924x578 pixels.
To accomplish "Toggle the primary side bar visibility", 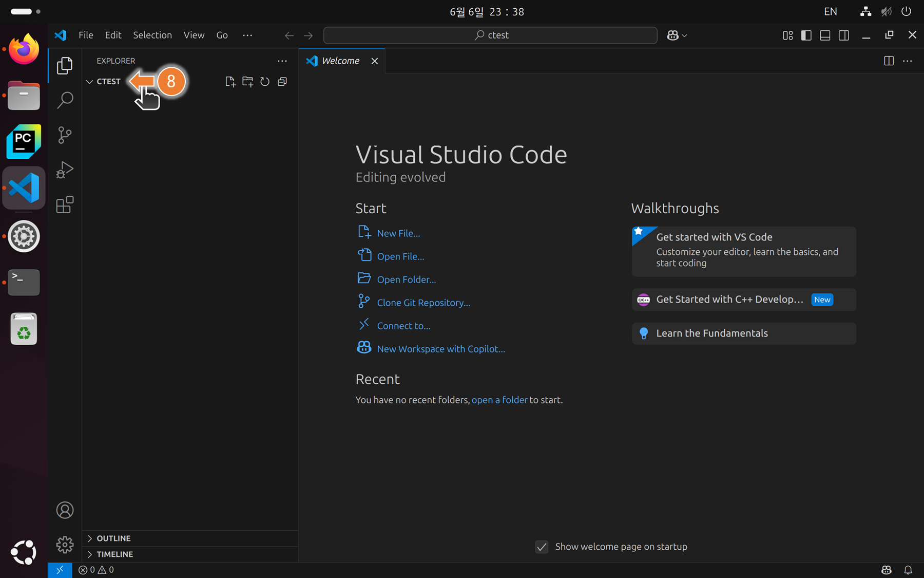I will point(806,35).
